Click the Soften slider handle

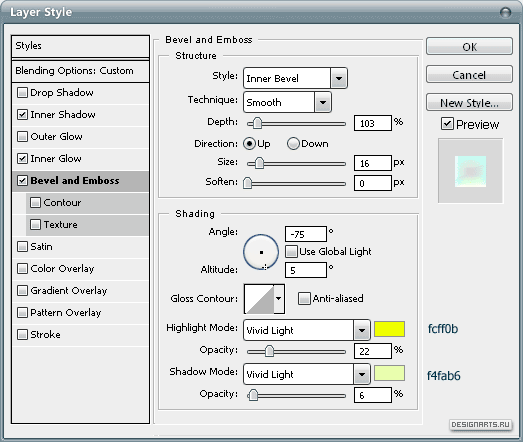(x=247, y=183)
